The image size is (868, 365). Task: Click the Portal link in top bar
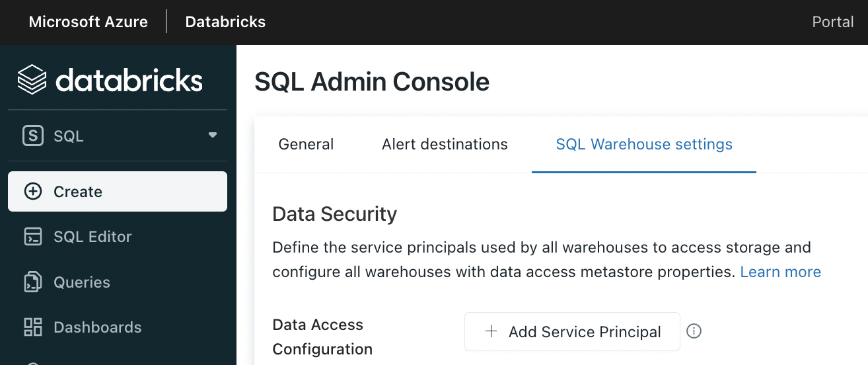pos(832,22)
